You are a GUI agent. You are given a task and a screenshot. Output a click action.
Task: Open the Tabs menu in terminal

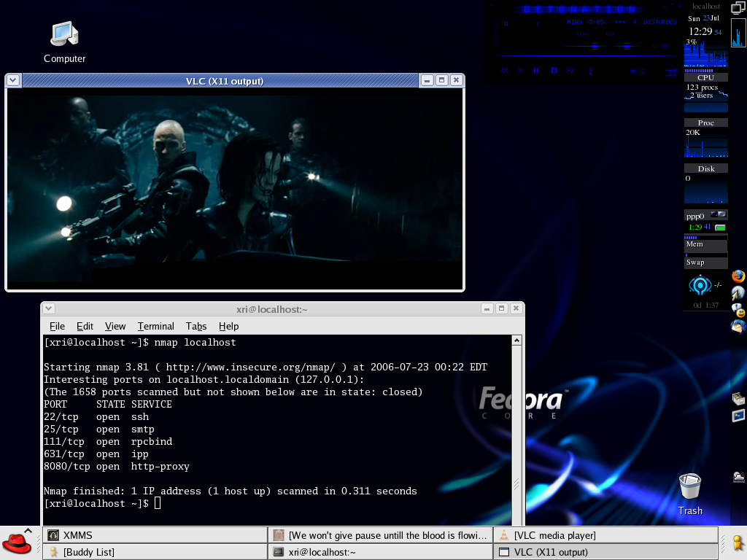coord(196,326)
